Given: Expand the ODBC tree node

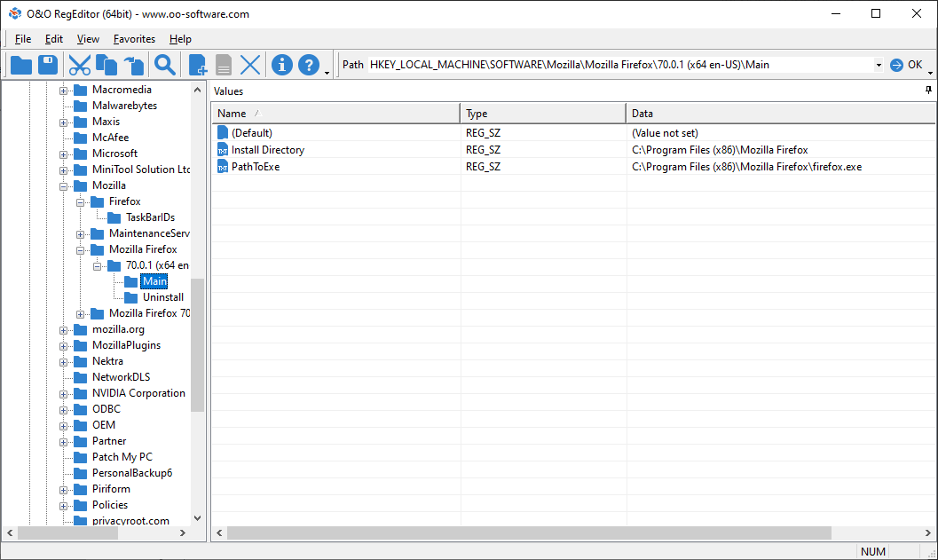Looking at the screenshot, I should 63,410.
